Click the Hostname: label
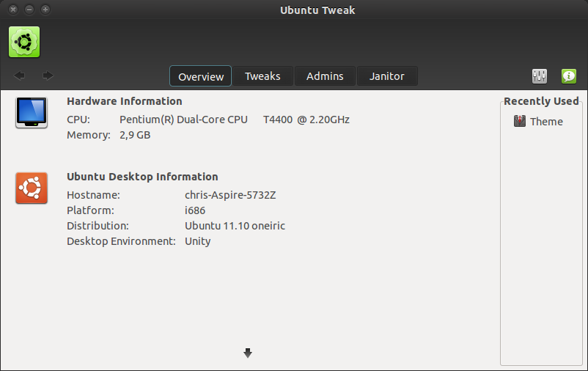588x371 pixels. [x=93, y=195]
